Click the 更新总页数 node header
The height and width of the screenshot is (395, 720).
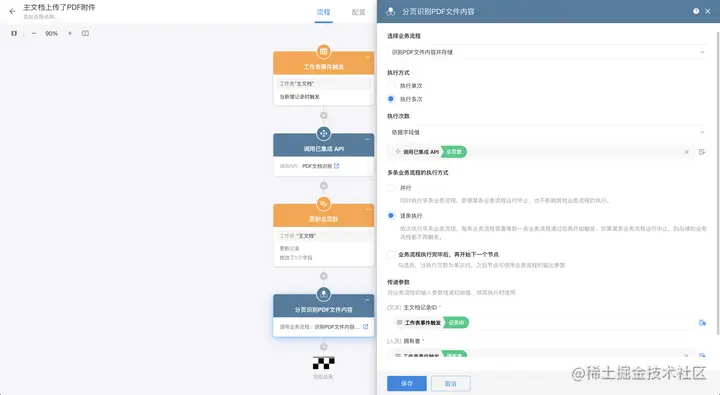(324, 216)
